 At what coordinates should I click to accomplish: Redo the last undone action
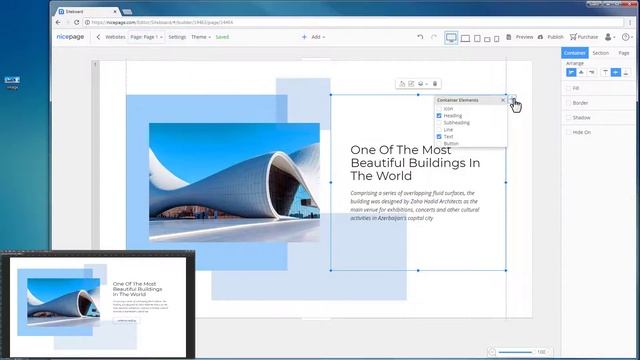coord(434,37)
